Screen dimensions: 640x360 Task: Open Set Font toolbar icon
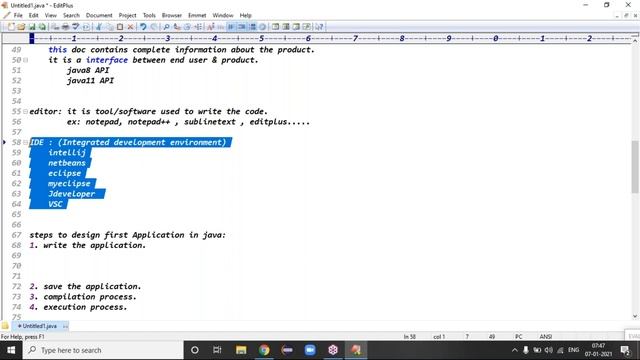(211, 27)
